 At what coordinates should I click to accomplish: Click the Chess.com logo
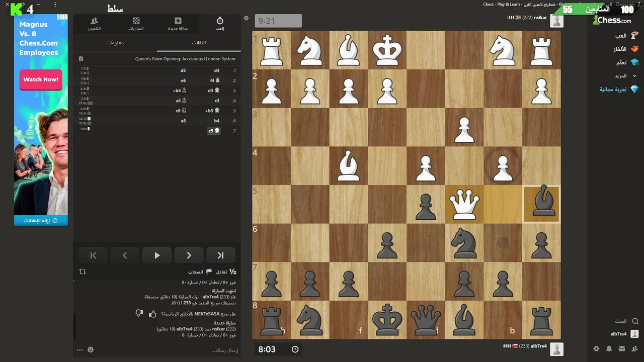(612, 20)
